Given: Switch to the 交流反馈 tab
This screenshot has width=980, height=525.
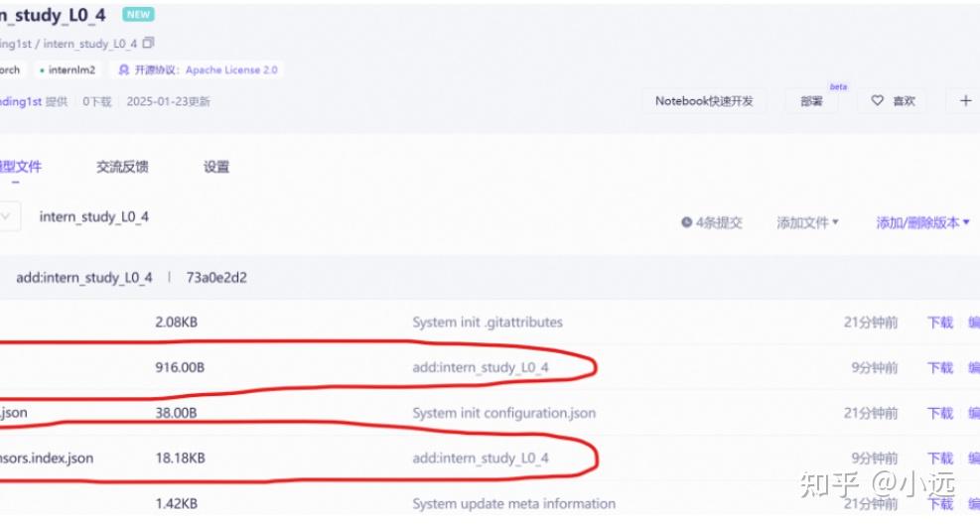Looking at the screenshot, I should click(122, 168).
